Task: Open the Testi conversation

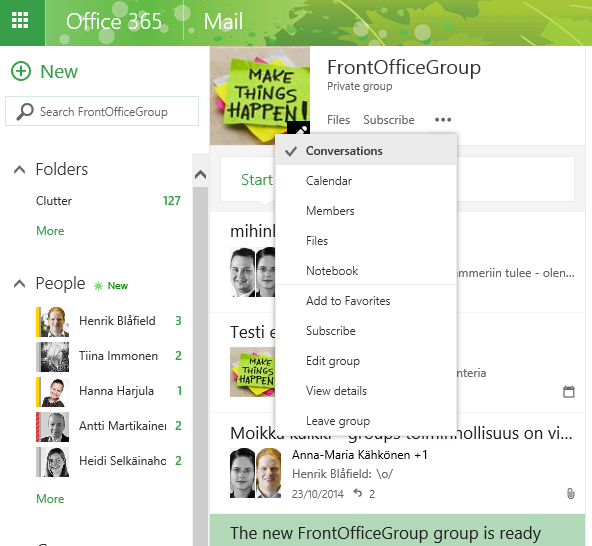Action: 242,362
